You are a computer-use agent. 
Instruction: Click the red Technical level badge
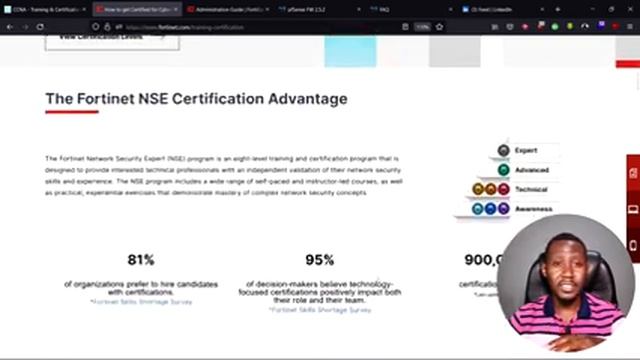click(503, 189)
